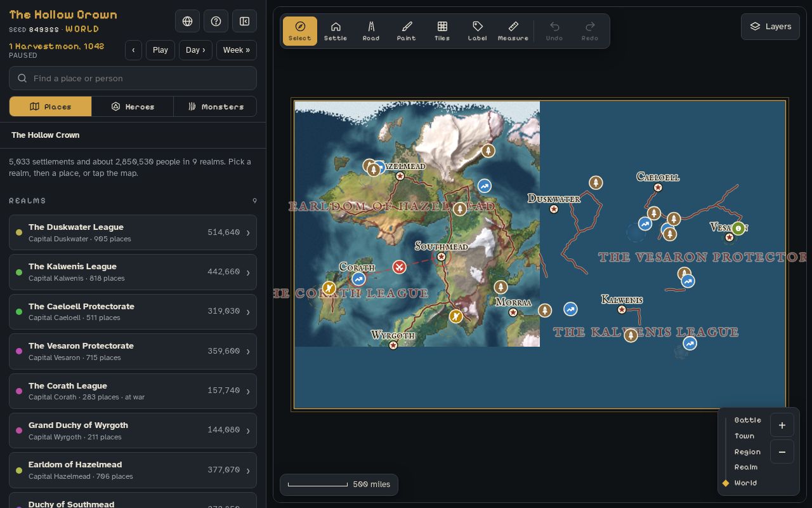This screenshot has height=508, width=812.
Task: Open Earldom of Hazelmead realm row
Action: click(x=133, y=470)
